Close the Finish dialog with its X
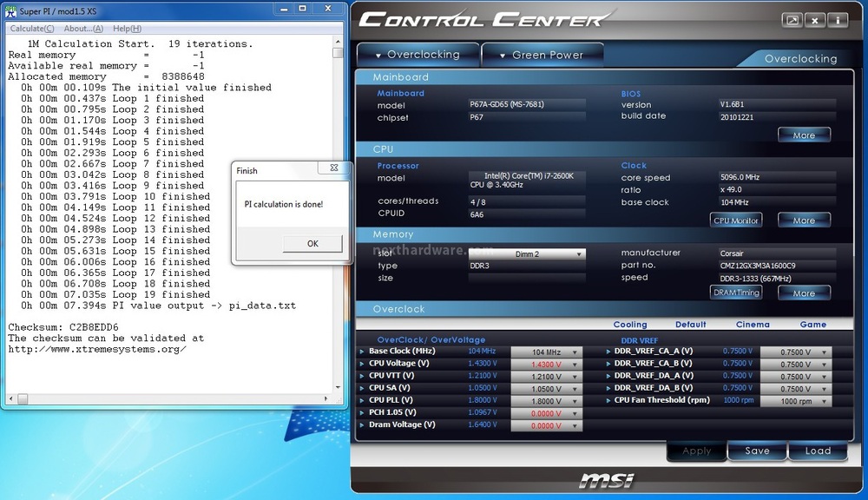Image resolution: width=868 pixels, height=500 pixels. coord(334,168)
